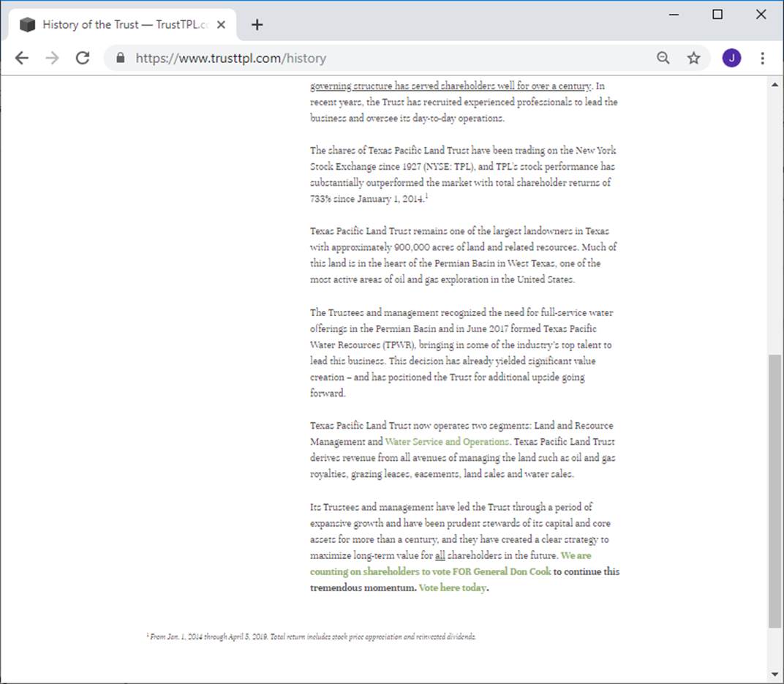Click the footnote 1 superscript after 2014
Image resolution: width=784 pixels, height=684 pixels.
426,196
